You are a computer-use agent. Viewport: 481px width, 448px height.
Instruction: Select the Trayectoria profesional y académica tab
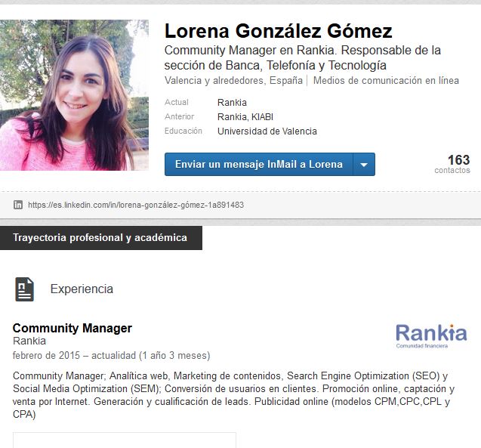pyautogui.click(x=101, y=238)
